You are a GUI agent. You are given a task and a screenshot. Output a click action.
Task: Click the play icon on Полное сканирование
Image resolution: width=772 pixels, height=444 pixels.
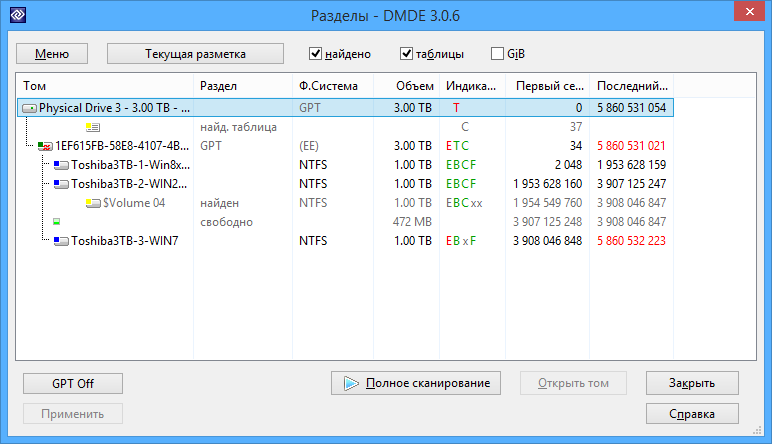(351, 383)
